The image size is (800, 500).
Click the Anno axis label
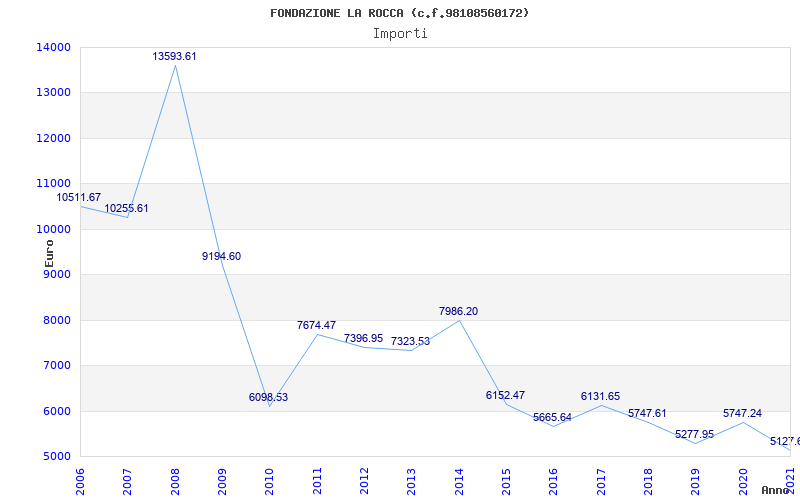coord(778,490)
